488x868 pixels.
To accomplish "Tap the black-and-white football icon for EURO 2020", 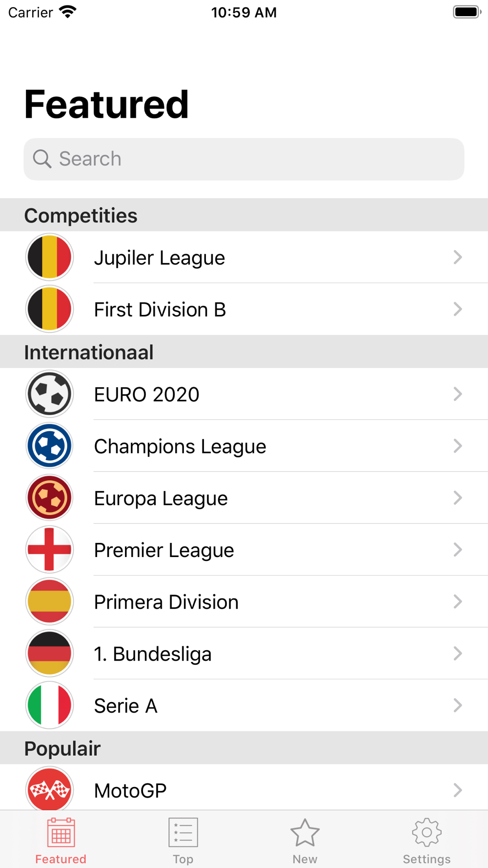I will point(49,394).
